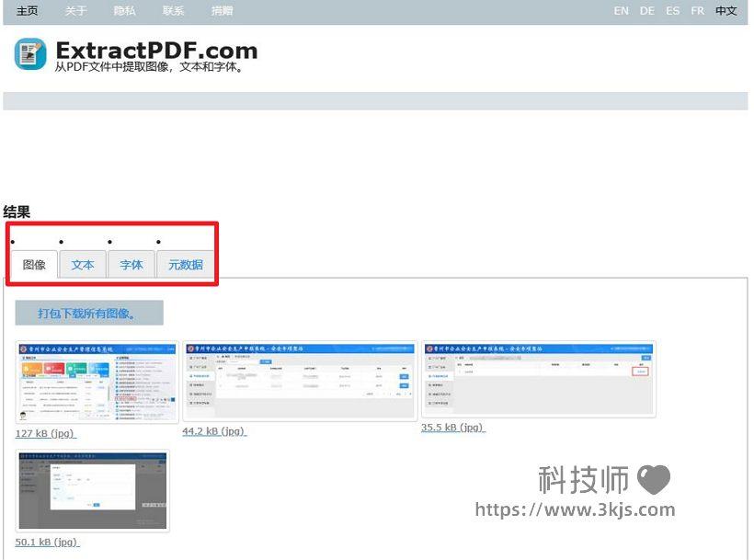Open the 35.5 kB image thumbnail
Screen dimensions: 754x560
coord(539,379)
